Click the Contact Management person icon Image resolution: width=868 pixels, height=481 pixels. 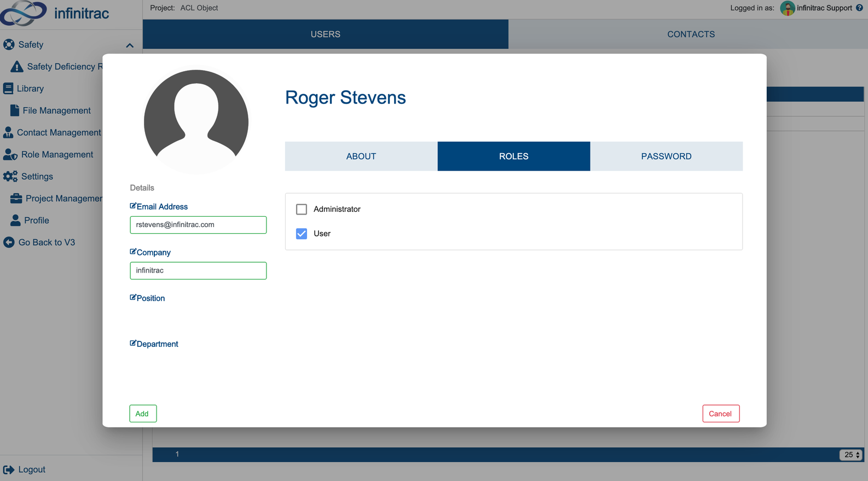[8, 132]
